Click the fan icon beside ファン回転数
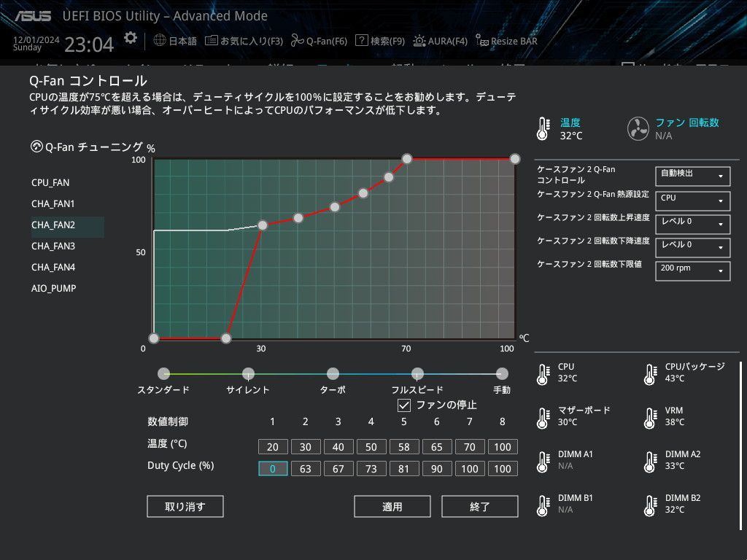This screenshot has width=747, height=560. tap(638, 128)
